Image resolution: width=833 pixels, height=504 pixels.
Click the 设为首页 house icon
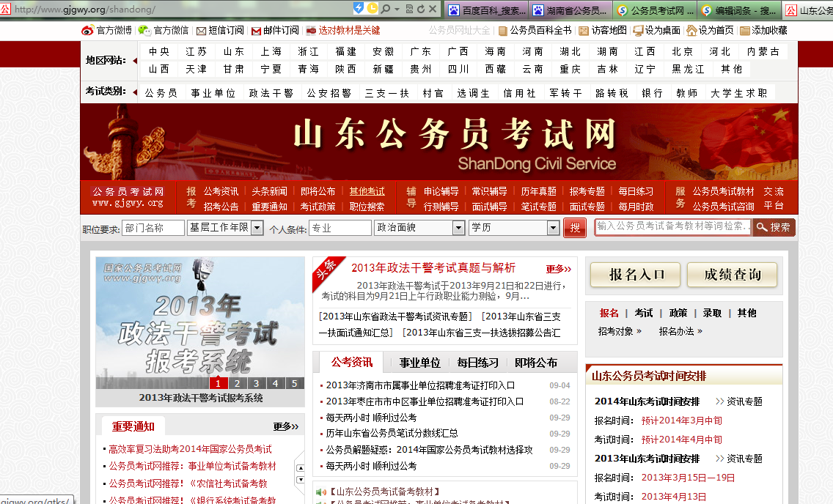[x=691, y=30]
